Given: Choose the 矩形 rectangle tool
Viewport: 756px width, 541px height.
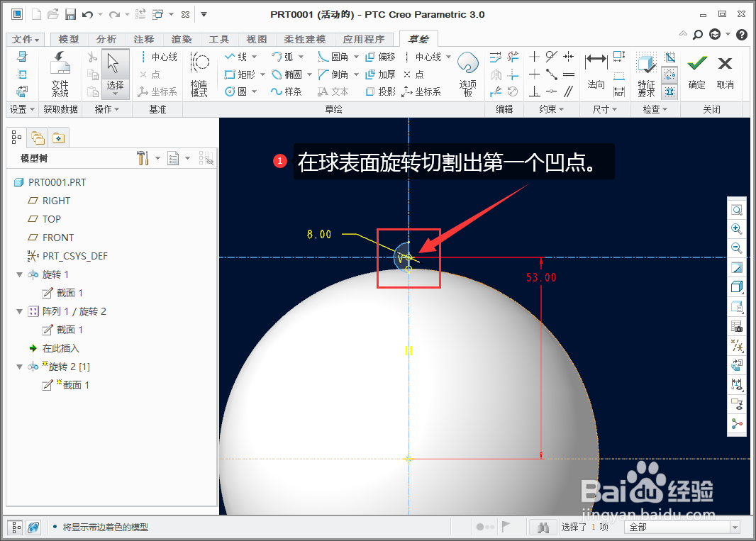Looking at the screenshot, I should 240,74.
